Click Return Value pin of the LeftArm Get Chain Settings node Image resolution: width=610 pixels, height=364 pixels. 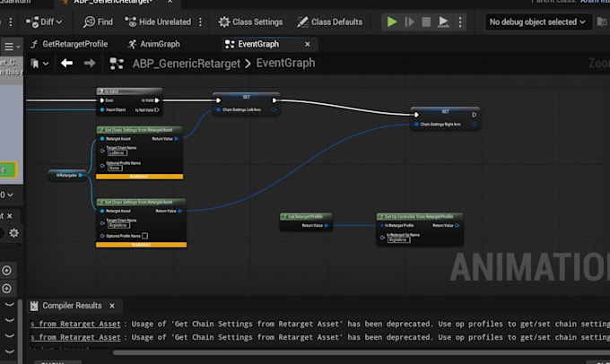click(x=176, y=138)
